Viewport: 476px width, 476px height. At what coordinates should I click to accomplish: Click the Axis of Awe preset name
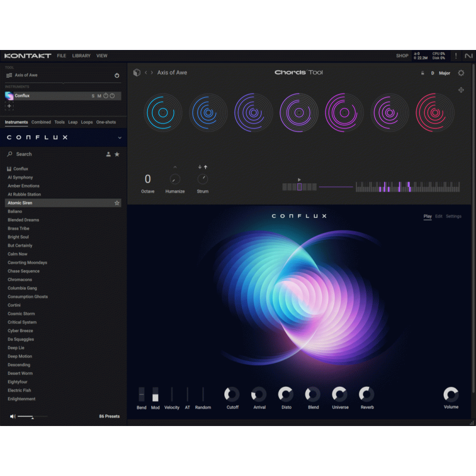tap(172, 73)
